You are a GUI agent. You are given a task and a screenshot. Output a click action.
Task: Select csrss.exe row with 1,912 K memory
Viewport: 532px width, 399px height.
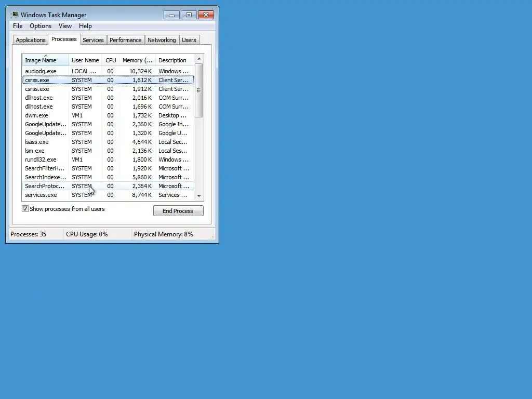108,89
